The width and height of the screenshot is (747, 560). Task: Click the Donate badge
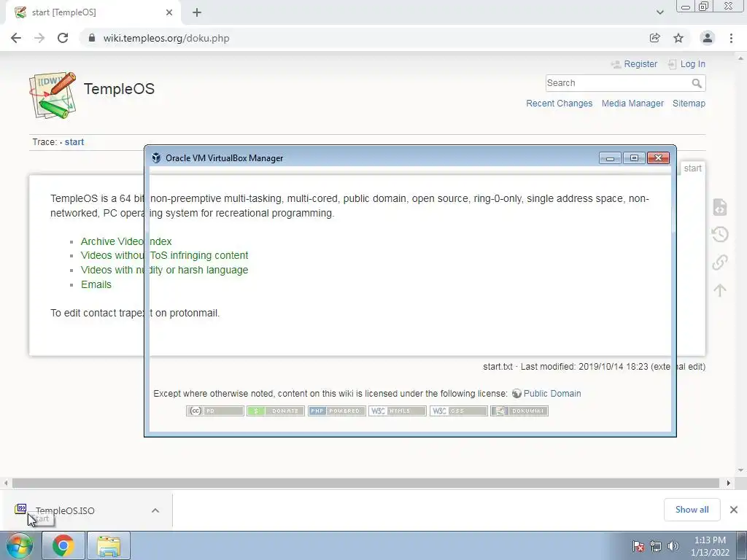pyautogui.click(x=275, y=411)
